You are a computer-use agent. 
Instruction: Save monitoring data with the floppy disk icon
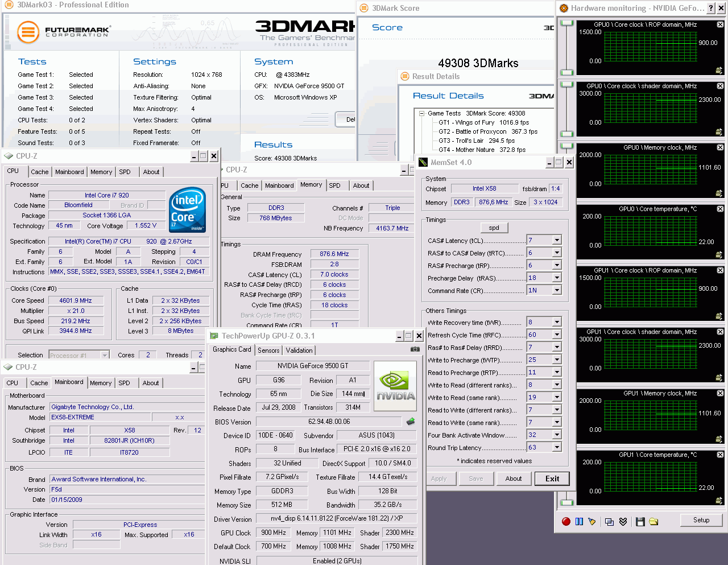coord(640,521)
